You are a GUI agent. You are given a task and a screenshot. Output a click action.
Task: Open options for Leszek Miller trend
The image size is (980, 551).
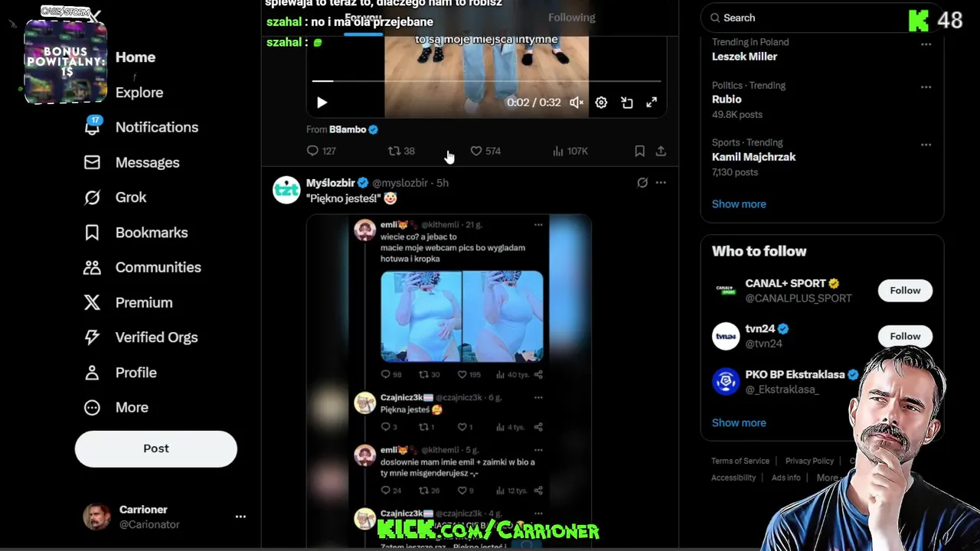[x=926, y=44]
